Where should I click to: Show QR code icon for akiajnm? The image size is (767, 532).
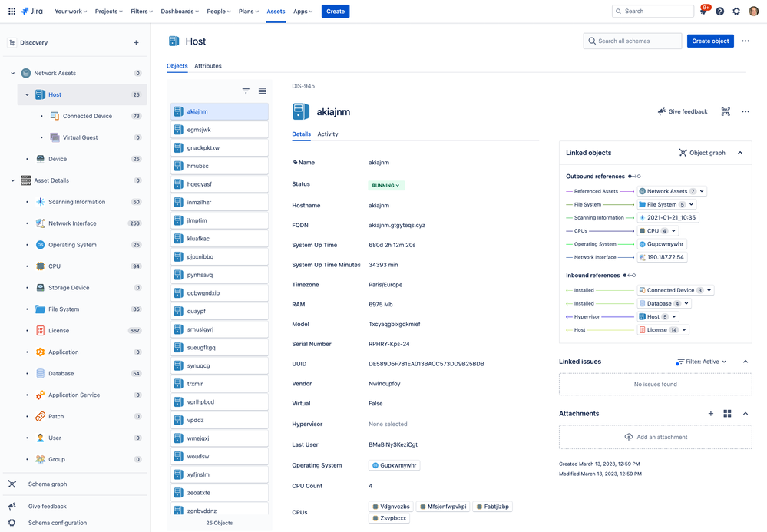(726, 111)
